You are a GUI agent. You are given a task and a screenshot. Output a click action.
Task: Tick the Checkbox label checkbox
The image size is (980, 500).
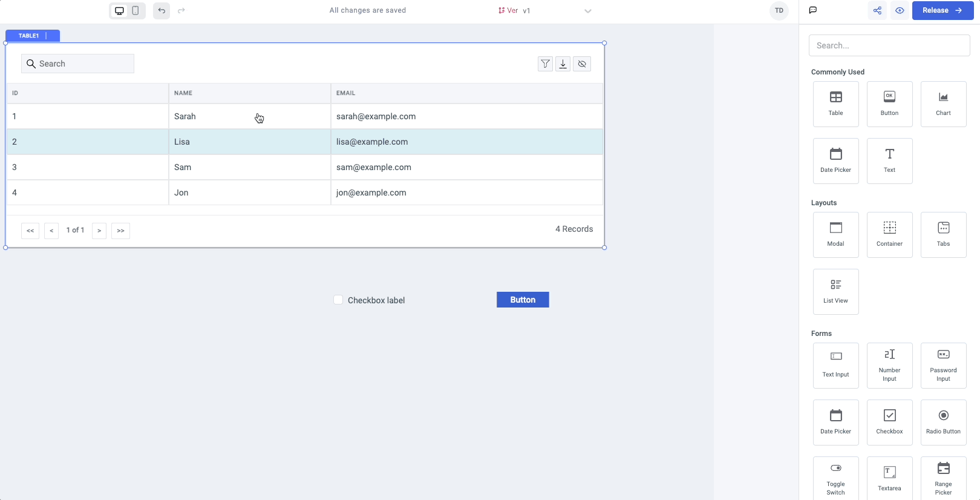pyautogui.click(x=338, y=300)
